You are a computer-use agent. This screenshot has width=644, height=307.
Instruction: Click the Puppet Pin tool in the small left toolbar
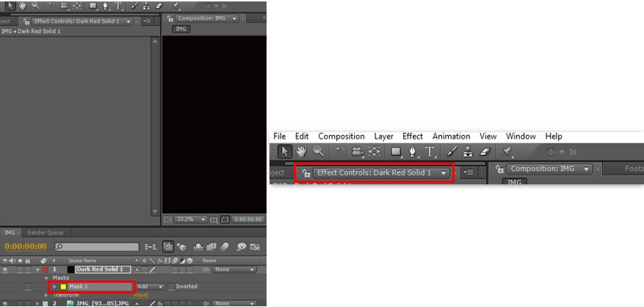pyautogui.click(x=176, y=6)
